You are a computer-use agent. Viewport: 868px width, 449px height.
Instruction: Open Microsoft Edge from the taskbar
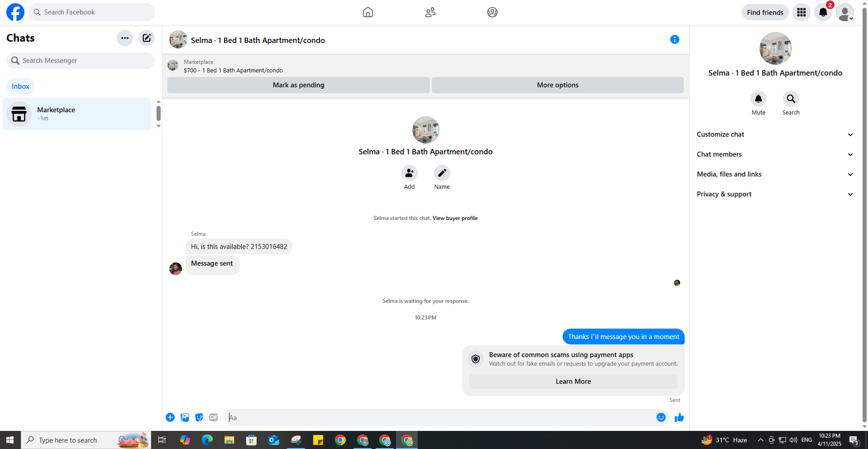point(207,440)
